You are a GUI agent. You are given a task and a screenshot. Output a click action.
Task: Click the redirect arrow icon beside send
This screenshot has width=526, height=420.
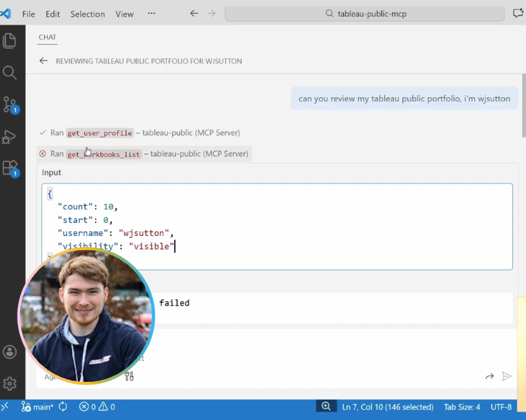[490, 377]
